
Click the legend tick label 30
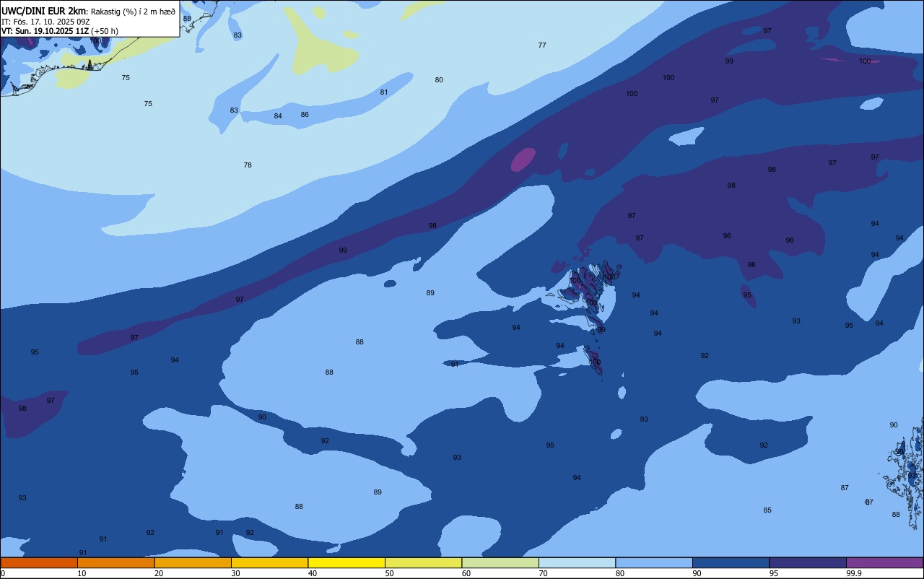[236, 573]
